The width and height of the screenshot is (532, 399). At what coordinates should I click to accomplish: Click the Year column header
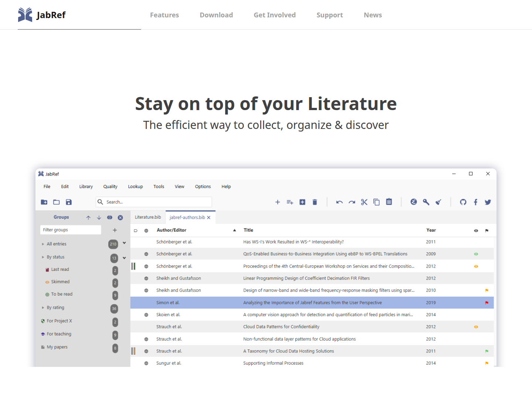(431, 230)
